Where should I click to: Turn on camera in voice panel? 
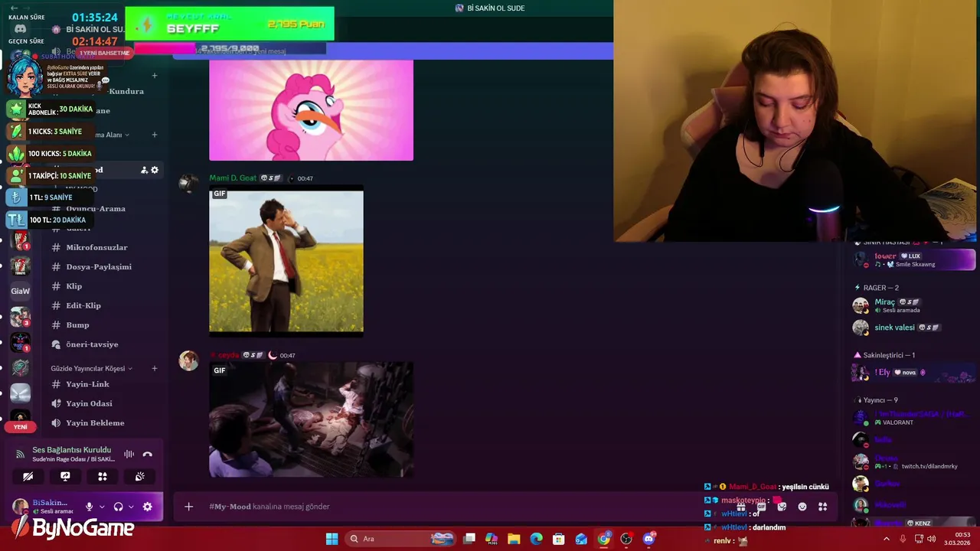pyautogui.click(x=28, y=476)
